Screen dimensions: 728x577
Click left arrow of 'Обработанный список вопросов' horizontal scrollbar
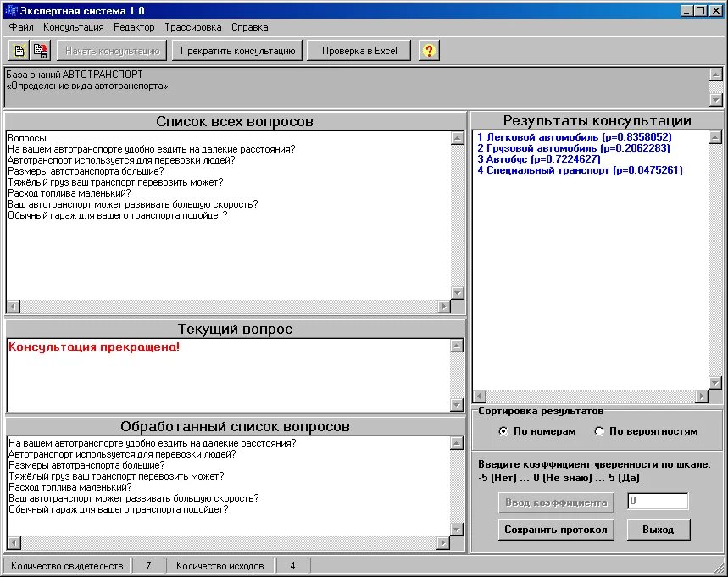pyautogui.click(x=14, y=542)
